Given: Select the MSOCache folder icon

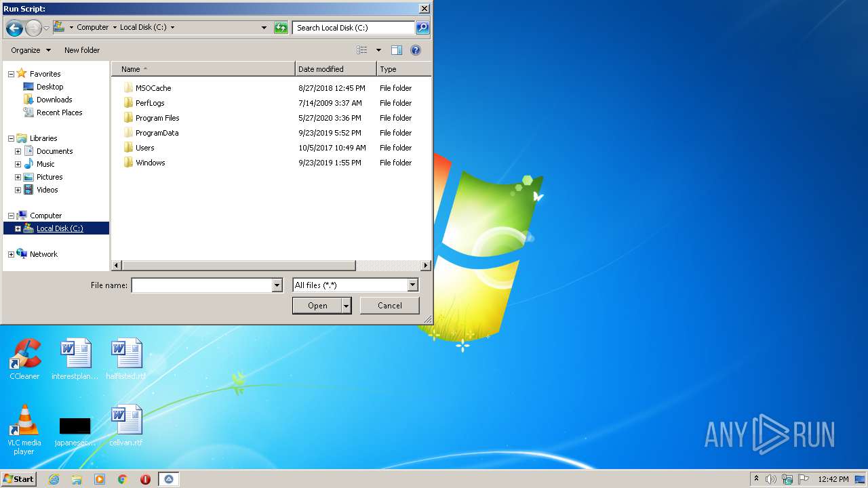Looking at the screenshot, I should click(x=128, y=88).
